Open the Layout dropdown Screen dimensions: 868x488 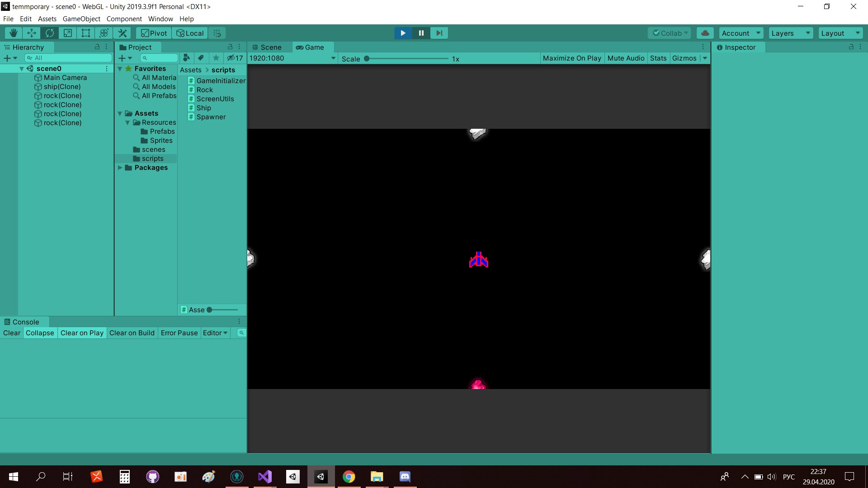[x=840, y=33]
